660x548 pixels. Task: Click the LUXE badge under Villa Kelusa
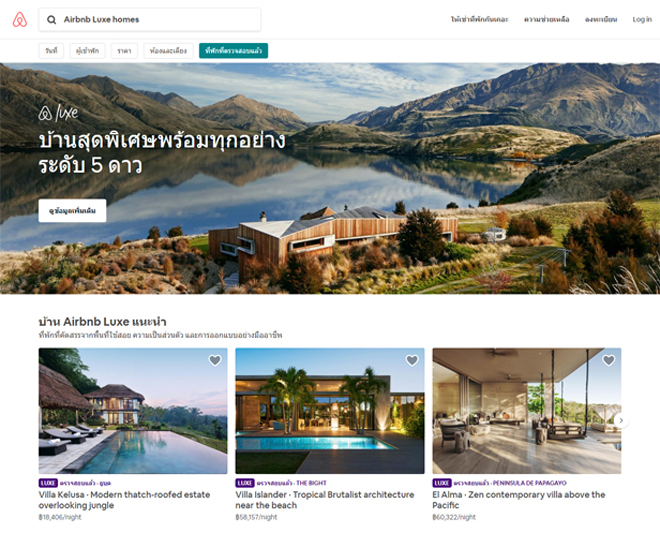(x=48, y=483)
